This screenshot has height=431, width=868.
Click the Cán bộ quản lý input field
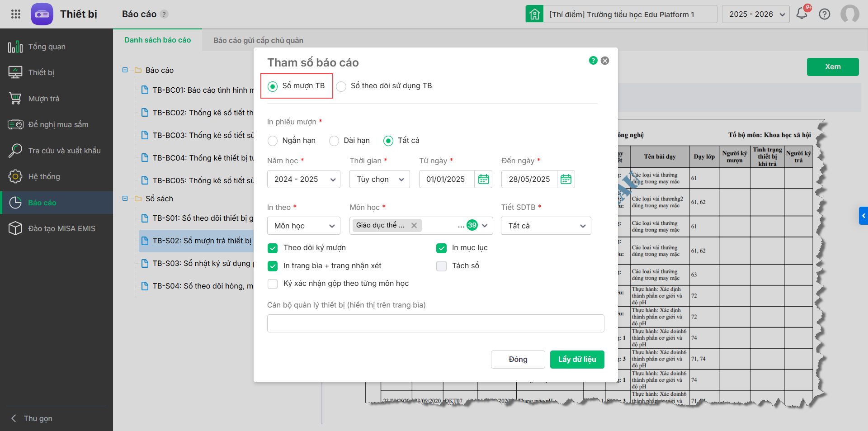pyautogui.click(x=435, y=323)
